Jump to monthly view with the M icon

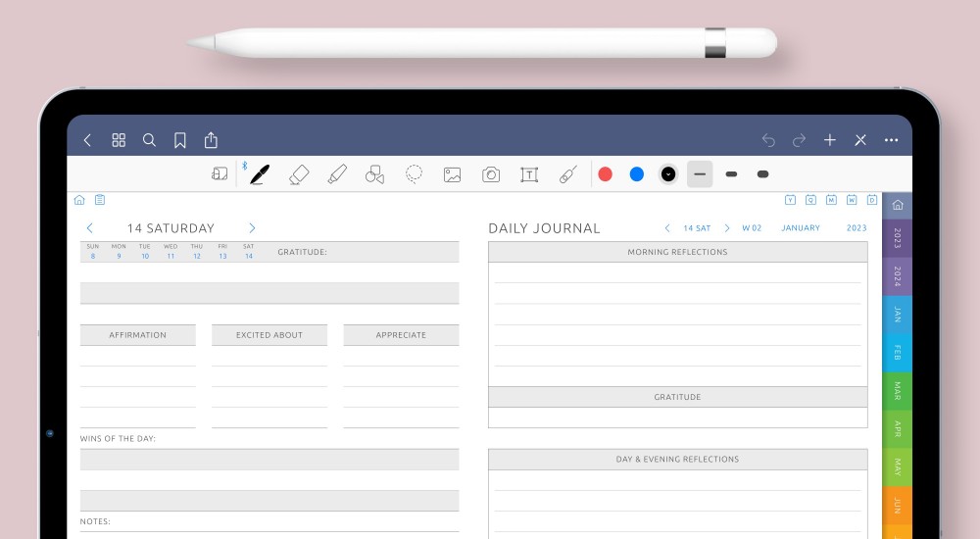pos(831,200)
